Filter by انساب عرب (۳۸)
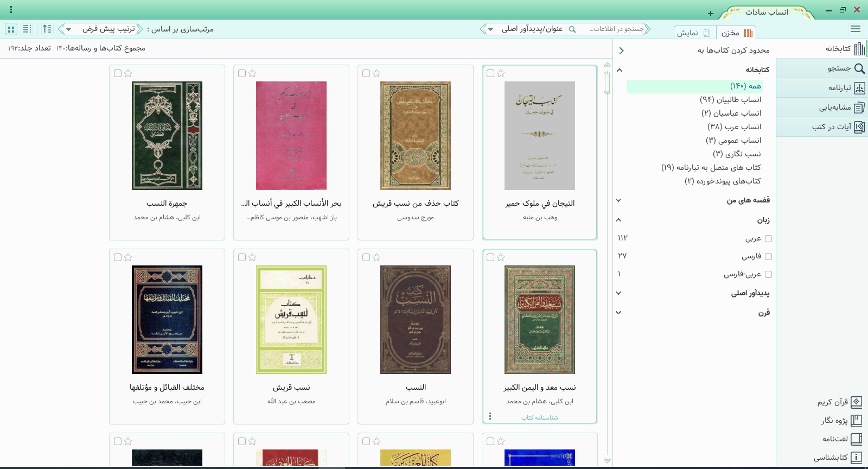 tap(734, 127)
